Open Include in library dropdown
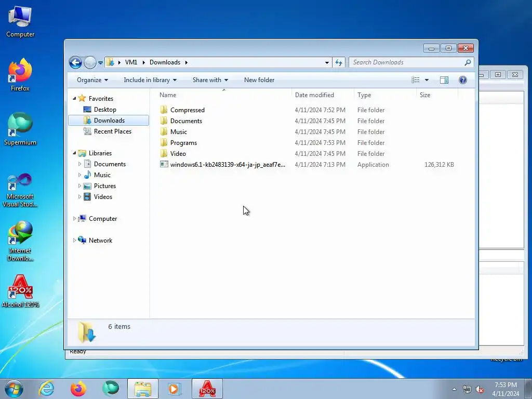The image size is (532, 399). coord(150,80)
